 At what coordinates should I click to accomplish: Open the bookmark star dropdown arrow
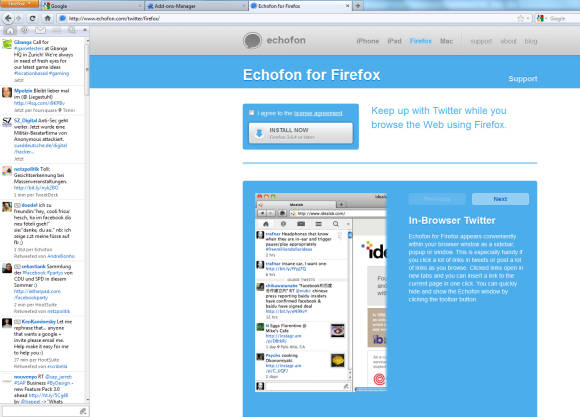(528, 18)
